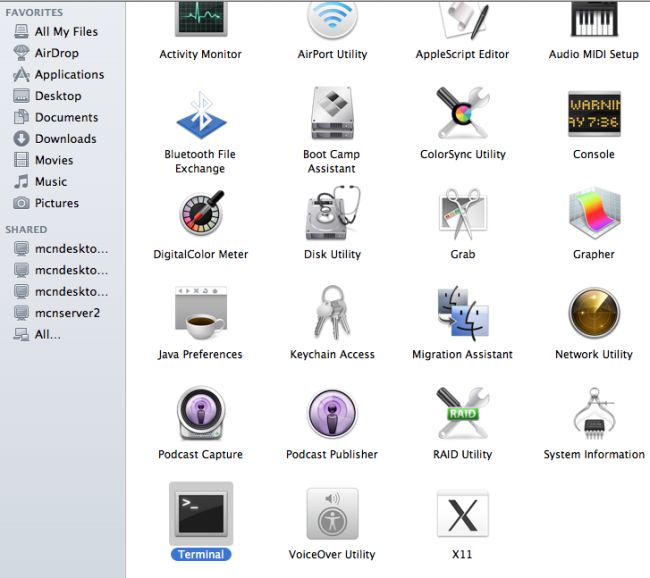The height and width of the screenshot is (578, 650).
Task: Click the Bluetooth File Exchange label
Action: point(200,161)
